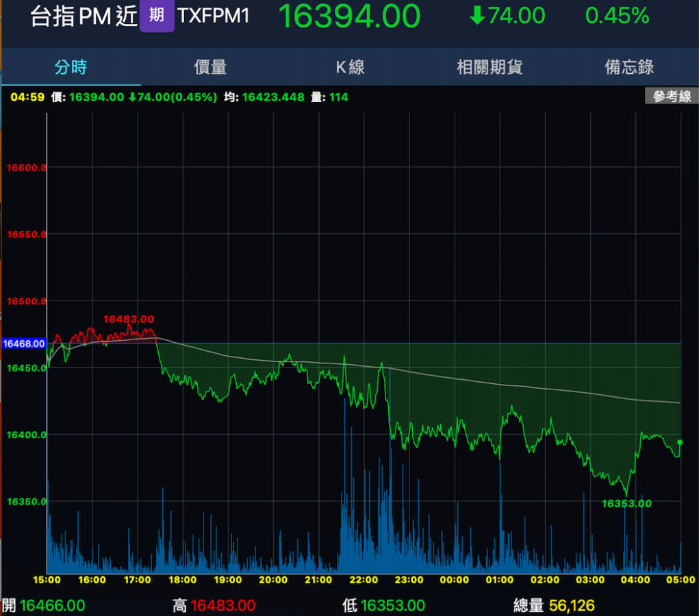Click the 16:00 time axis label
The image size is (699, 616).
[92, 580]
